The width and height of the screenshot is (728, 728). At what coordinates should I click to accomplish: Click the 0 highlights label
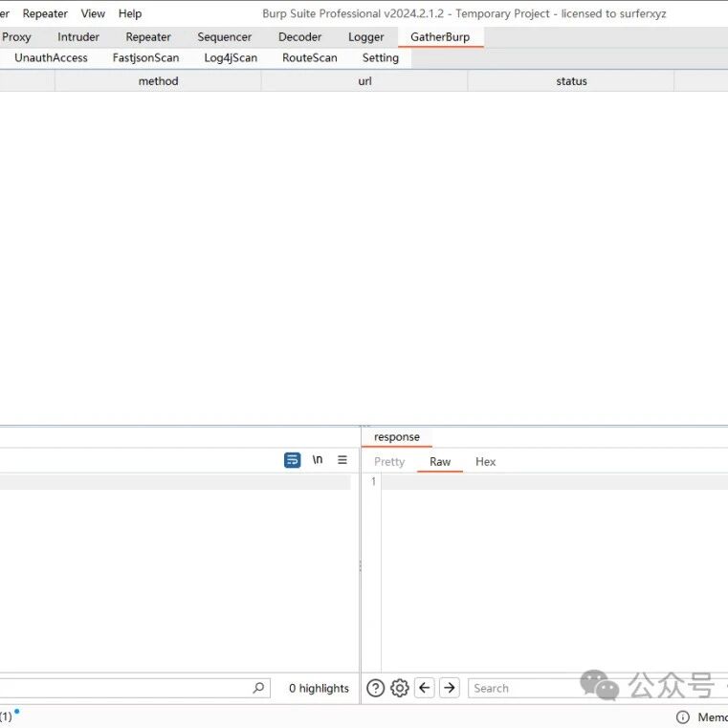(x=319, y=688)
